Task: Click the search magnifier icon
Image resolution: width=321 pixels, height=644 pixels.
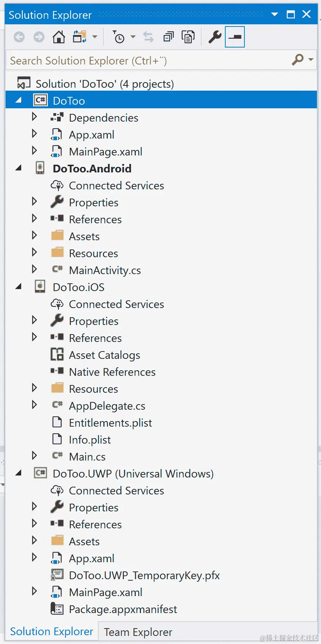Action: (x=297, y=59)
